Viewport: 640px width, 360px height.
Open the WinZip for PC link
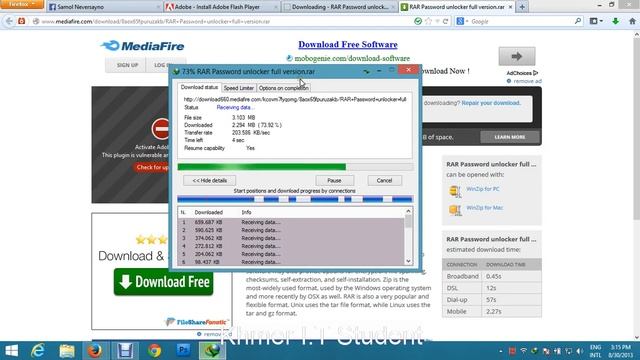point(483,189)
